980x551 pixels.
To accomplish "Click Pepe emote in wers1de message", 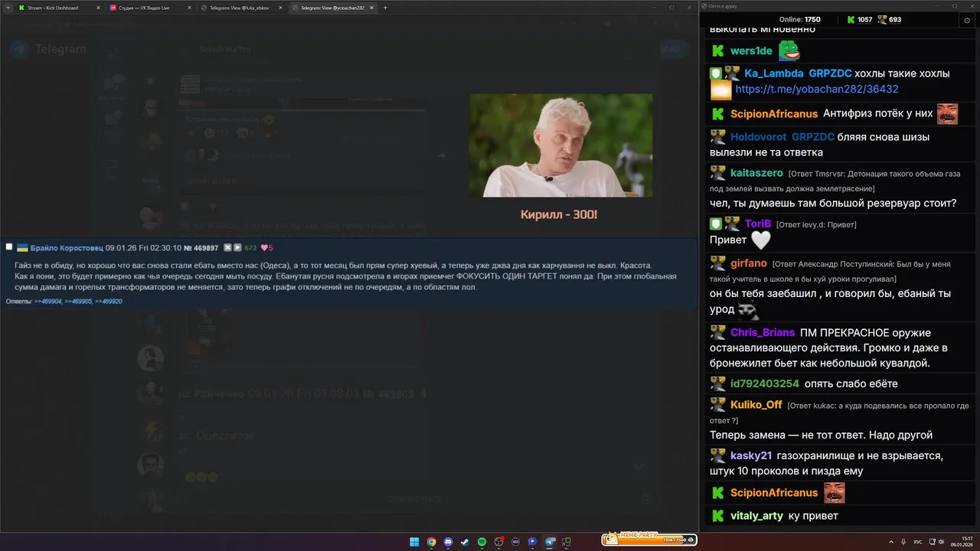I will tap(789, 51).
